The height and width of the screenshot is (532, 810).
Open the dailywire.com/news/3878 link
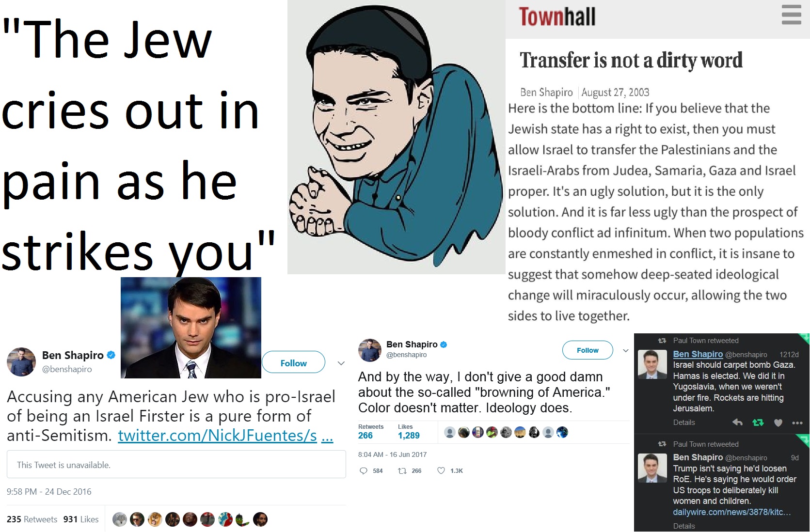click(731, 512)
